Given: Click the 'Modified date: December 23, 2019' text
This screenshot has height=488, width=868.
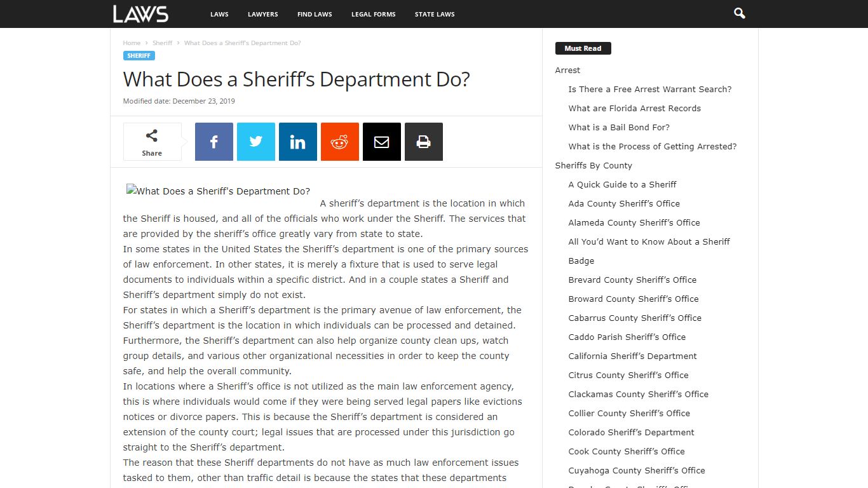Looking at the screenshot, I should (179, 101).
